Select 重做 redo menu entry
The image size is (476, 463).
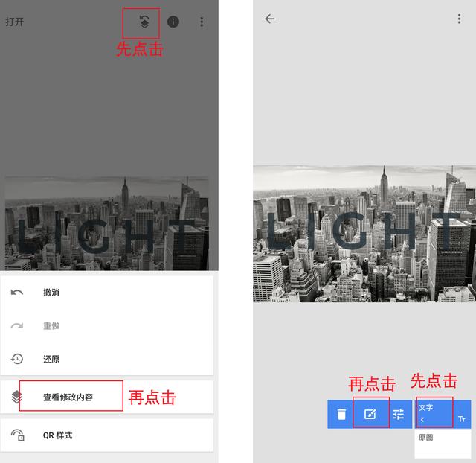(106, 326)
